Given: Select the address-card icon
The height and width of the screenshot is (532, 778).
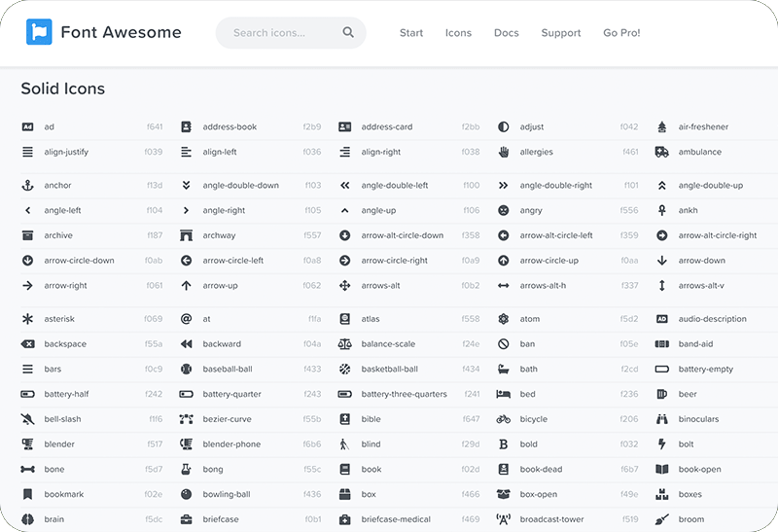Looking at the screenshot, I should click(345, 127).
